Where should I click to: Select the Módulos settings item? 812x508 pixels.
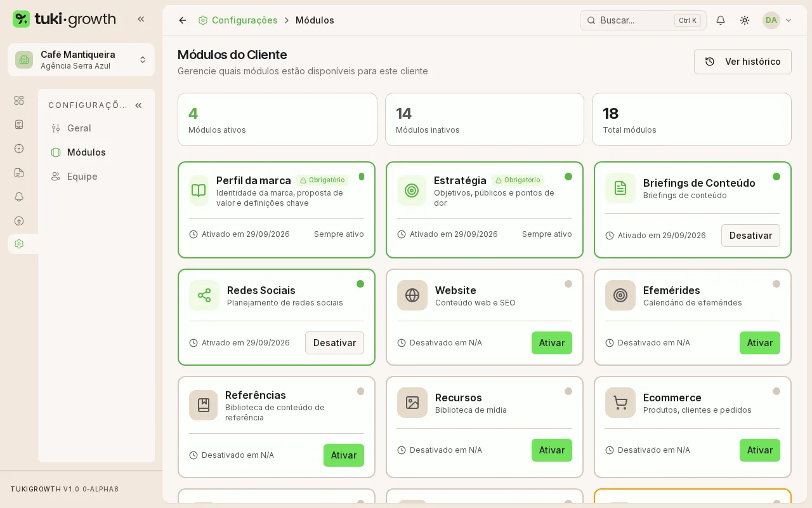(x=96, y=152)
